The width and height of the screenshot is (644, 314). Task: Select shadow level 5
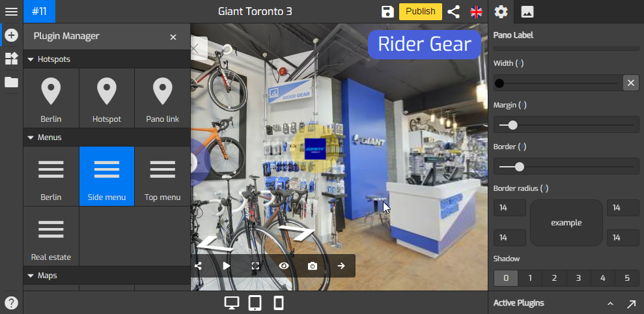[x=627, y=278]
